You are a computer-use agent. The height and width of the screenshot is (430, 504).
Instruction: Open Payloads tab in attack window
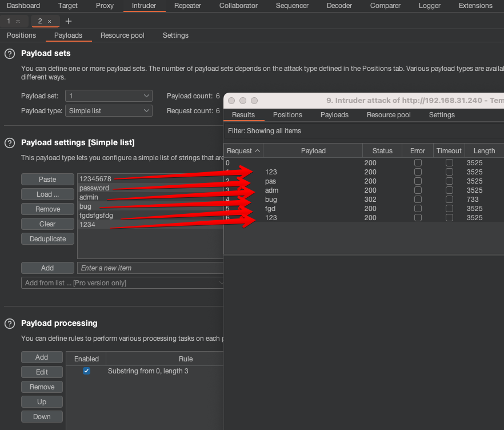(335, 115)
